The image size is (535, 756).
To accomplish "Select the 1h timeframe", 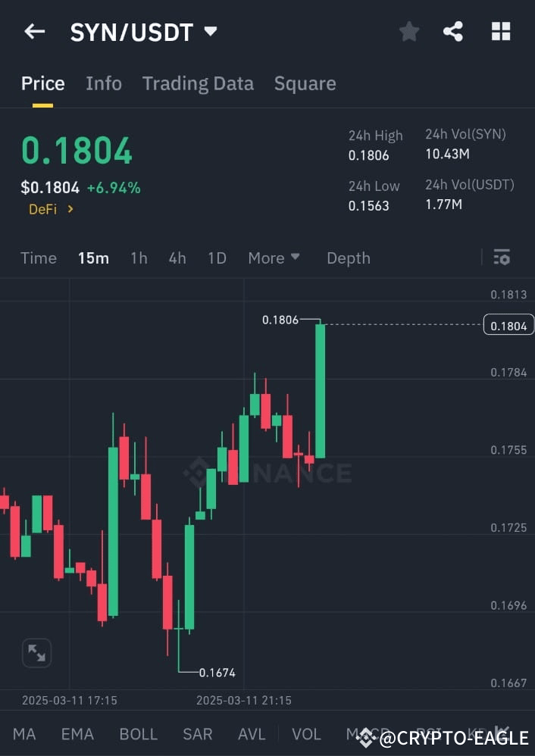I will coord(139,258).
